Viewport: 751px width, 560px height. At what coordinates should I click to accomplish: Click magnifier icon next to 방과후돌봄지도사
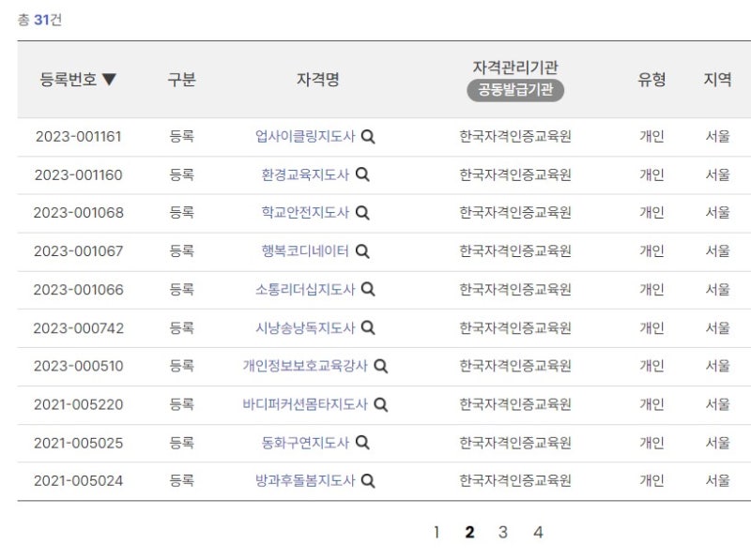(368, 480)
